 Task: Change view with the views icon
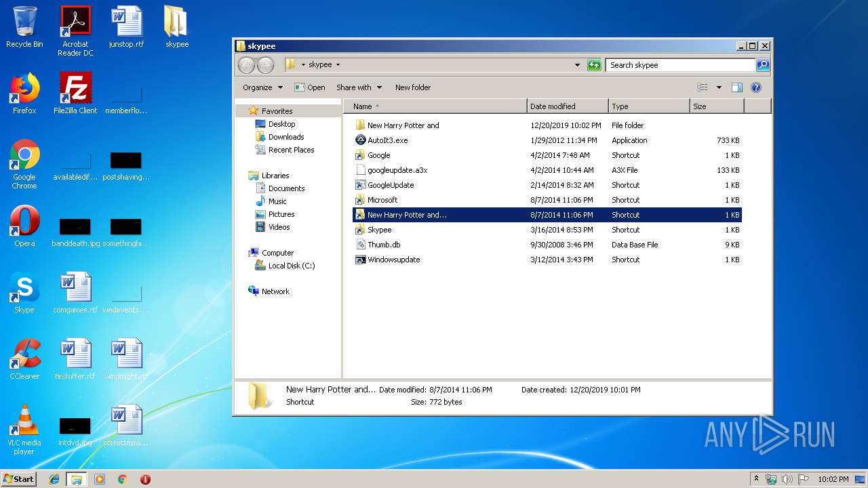click(x=703, y=87)
